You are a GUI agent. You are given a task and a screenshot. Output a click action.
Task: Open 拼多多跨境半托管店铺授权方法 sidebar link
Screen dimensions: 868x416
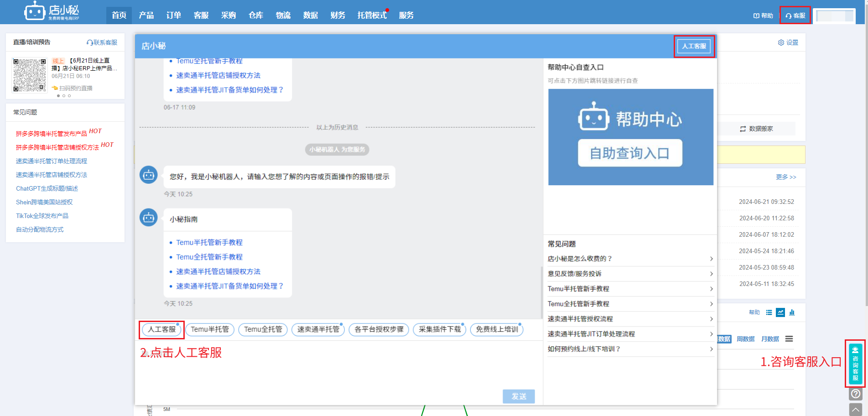click(x=57, y=147)
